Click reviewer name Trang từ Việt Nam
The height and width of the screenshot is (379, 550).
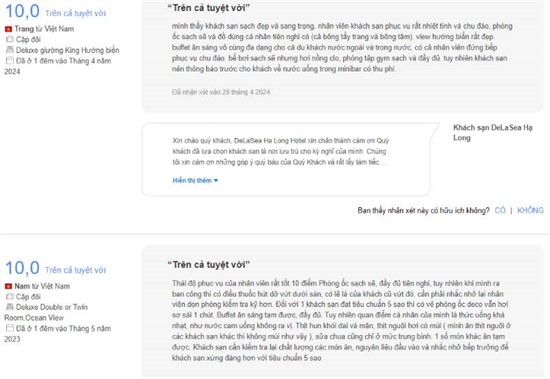point(44,29)
